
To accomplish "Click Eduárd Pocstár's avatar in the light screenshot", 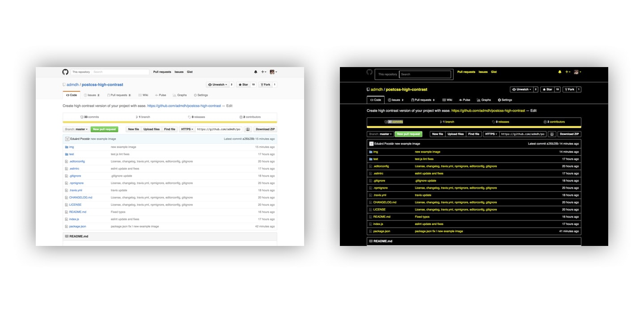I will (x=67, y=139).
